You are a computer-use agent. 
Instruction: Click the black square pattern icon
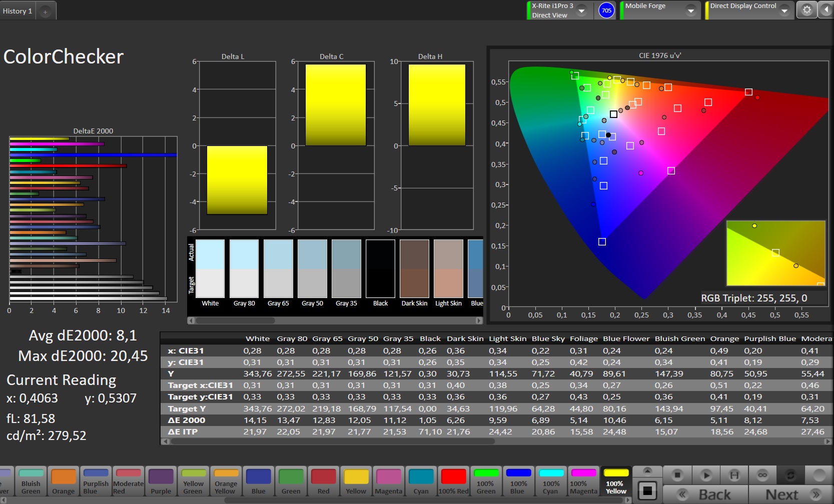tap(647, 490)
